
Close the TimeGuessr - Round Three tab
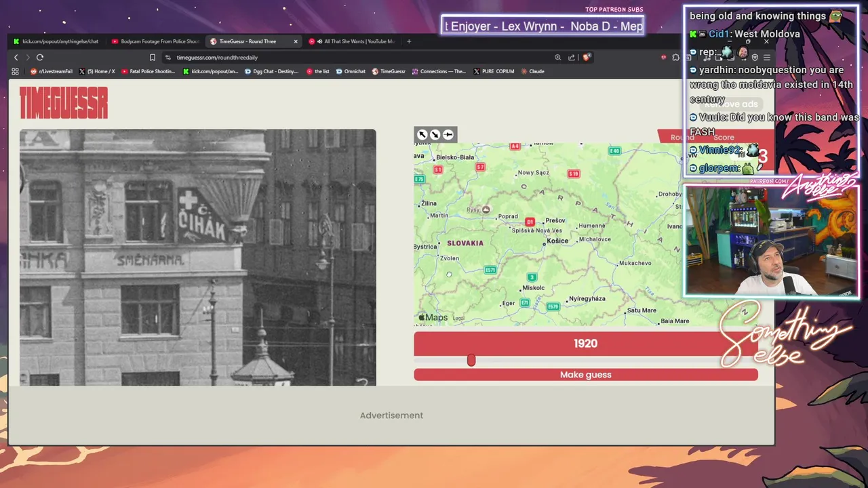(296, 41)
